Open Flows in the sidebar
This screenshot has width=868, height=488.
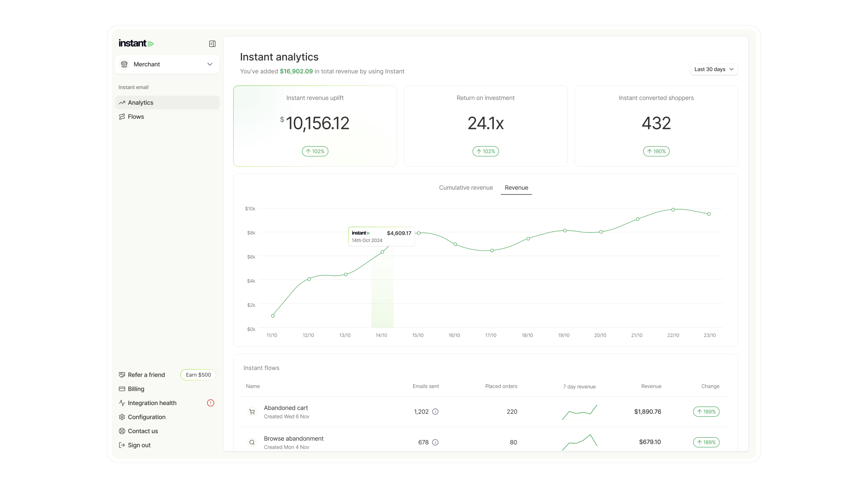tap(136, 117)
